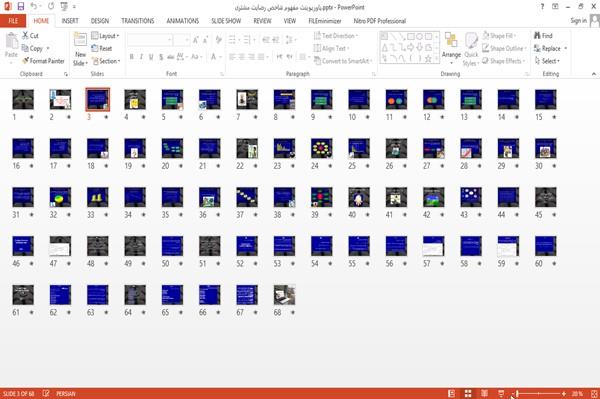Screen dimensions: 600x399
Task: Toggle Text Shadow button
Action: pyautogui.click(x=161, y=57)
